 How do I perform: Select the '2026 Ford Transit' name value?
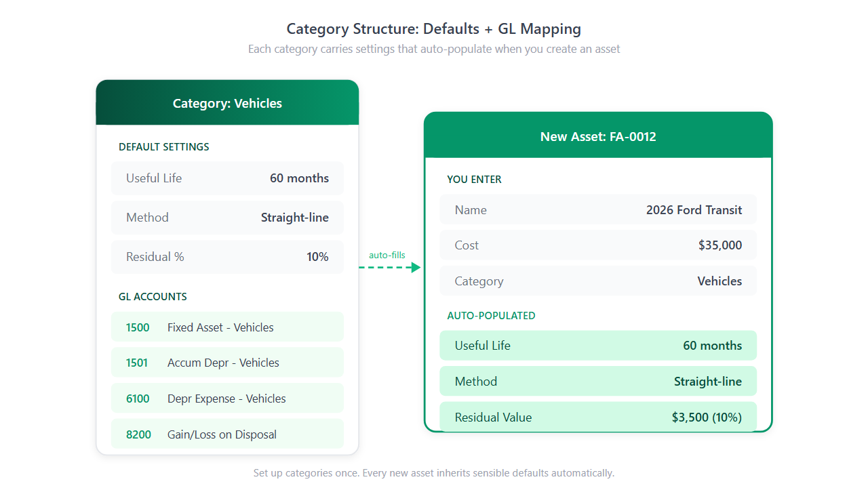[694, 210]
